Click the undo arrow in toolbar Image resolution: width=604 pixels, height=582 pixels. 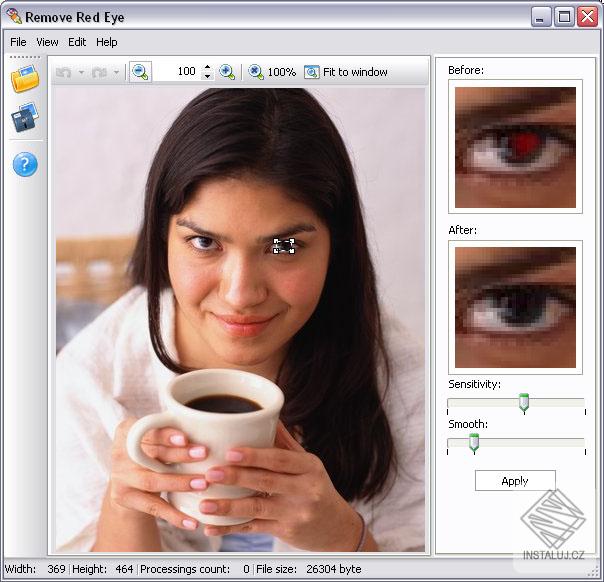tap(64, 72)
